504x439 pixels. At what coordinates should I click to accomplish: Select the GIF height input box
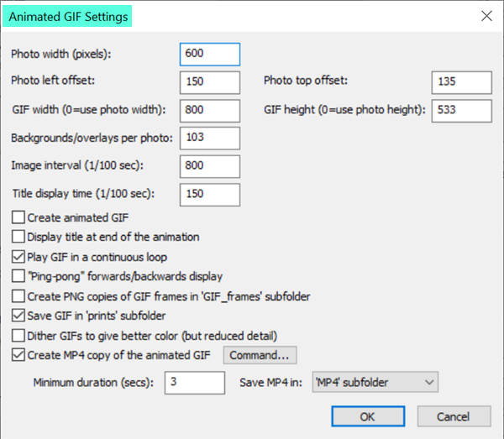461,111
